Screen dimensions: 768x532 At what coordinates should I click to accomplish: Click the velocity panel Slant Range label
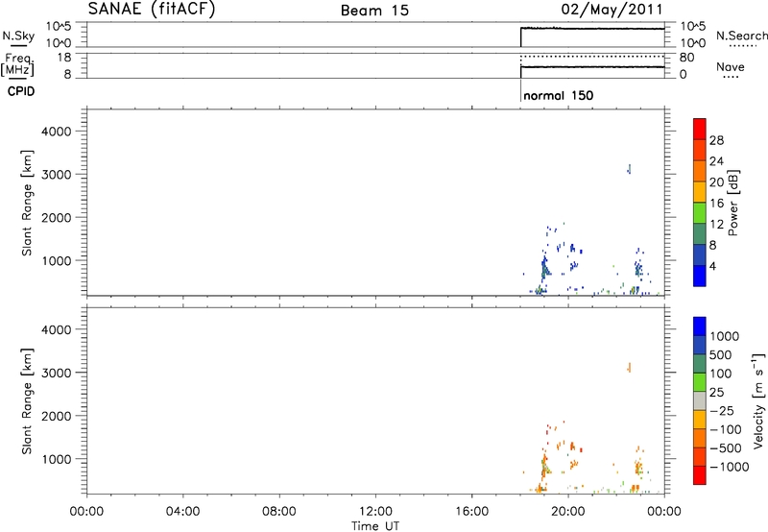coord(27,401)
